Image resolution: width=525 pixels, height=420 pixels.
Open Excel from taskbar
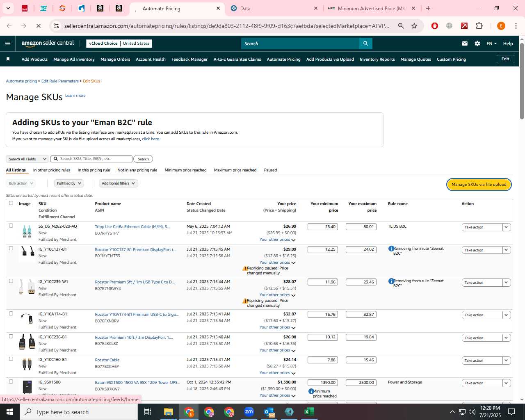[x=309, y=412]
